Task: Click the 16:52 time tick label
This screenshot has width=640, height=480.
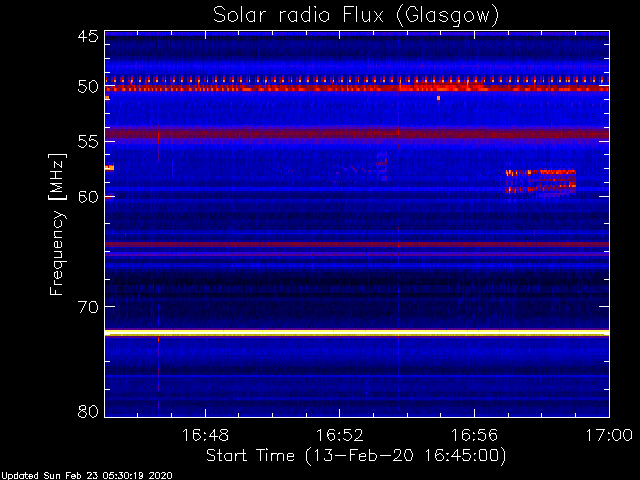Action: tap(340, 435)
